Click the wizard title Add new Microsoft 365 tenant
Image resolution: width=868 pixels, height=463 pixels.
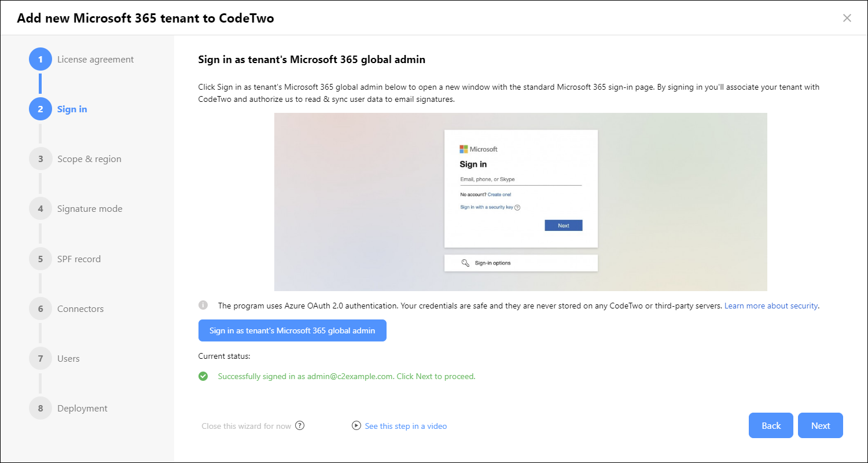[145, 18]
